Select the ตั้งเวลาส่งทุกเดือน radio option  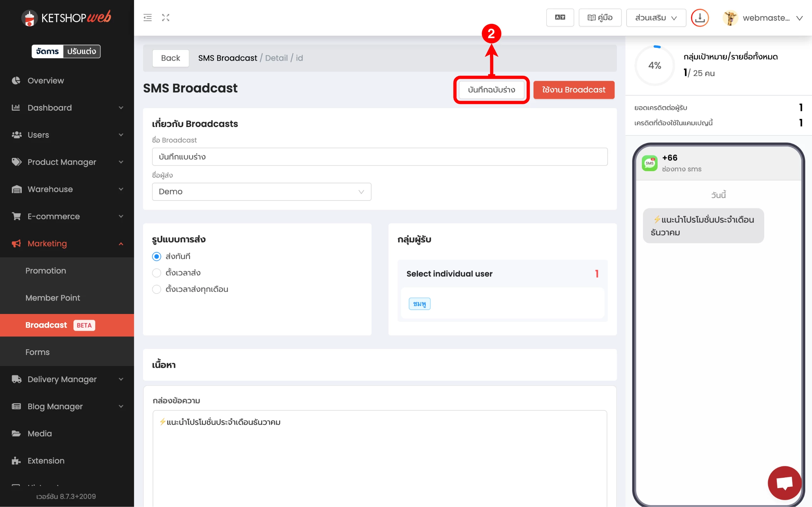157,289
